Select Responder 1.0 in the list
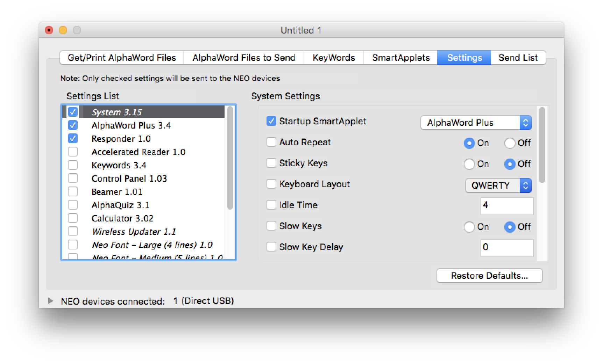The height and width of the screenshot is (364, 603). pos(143,138)
